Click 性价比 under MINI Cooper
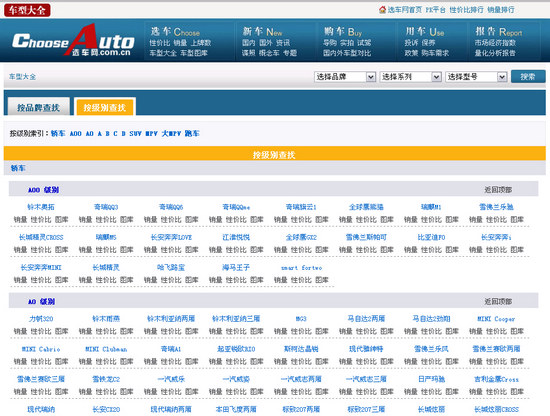Viewport: 550px width, 416px height. pyautogui.click(x=496, y=331)
